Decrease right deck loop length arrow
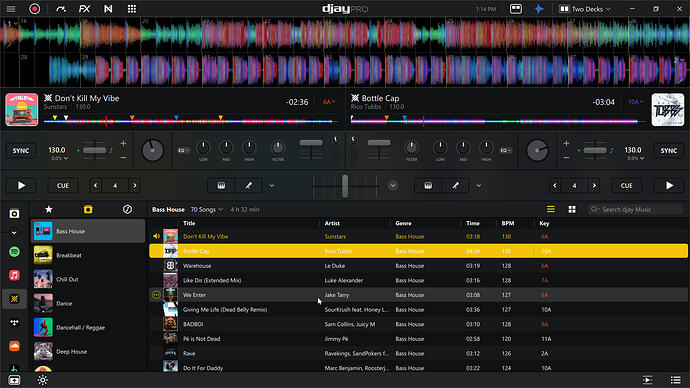Viewport: 690px width, 388px height. (x=554, y=186)
